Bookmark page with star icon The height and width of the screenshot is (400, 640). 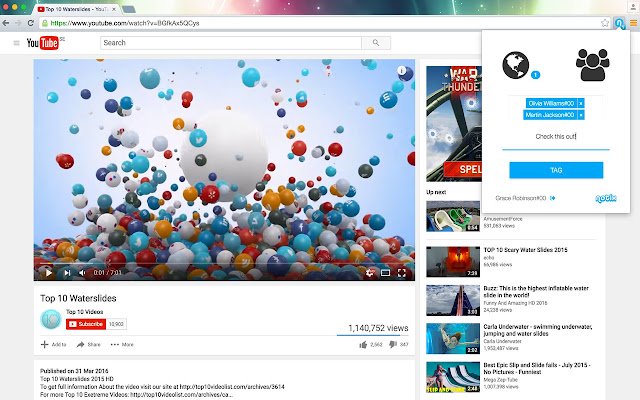pyautogui.click(x=605, y=23)
